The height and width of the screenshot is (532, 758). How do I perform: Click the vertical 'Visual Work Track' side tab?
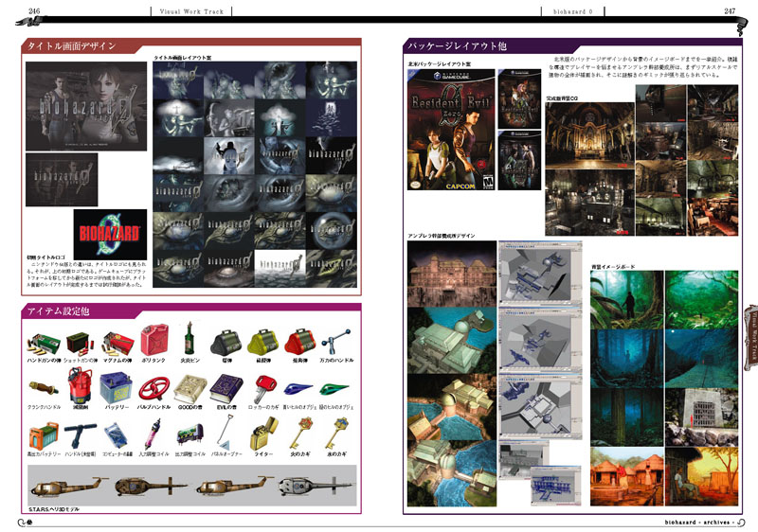coord(751,337)
